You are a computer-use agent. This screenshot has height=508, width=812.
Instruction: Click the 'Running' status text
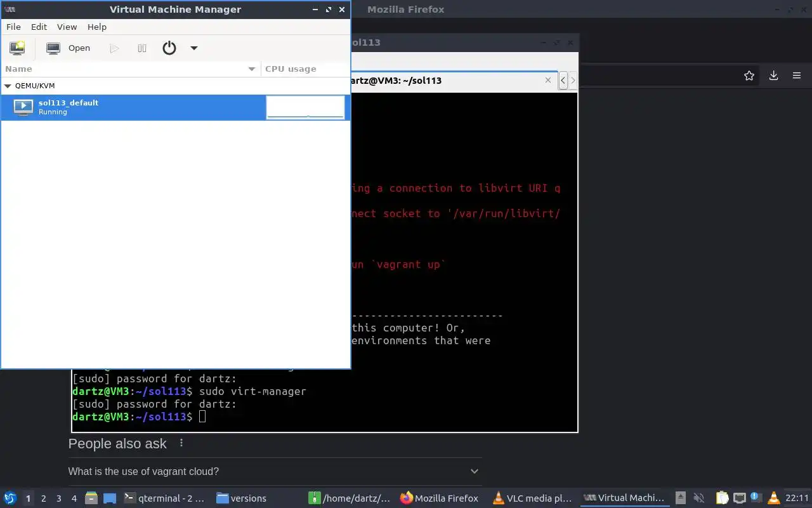click(x=53, y=112)
